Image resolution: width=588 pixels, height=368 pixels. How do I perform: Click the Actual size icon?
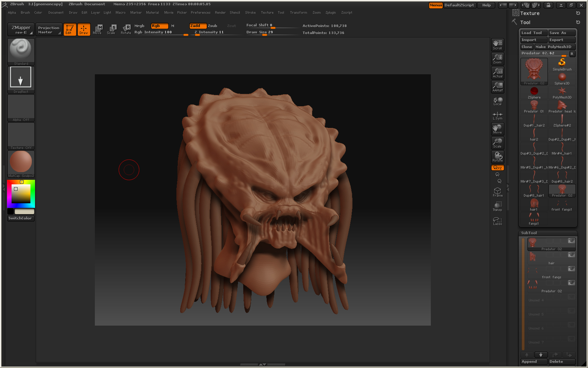(497, 73)
